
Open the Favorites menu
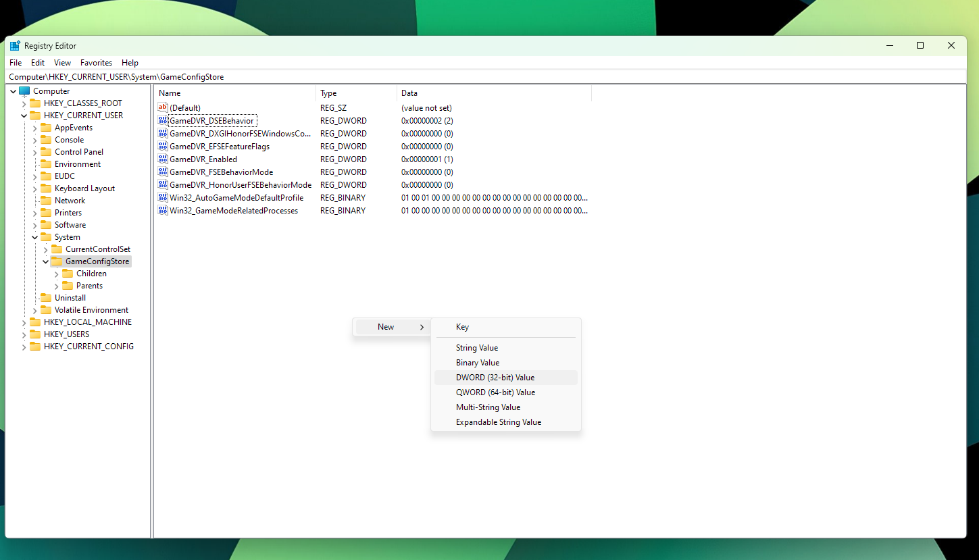pyautogui.click(x=97, y=63)
